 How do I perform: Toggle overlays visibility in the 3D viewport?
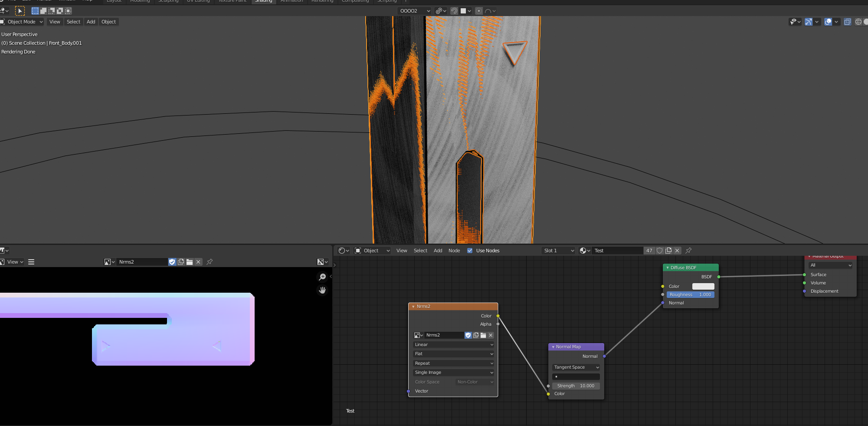(x=827, y=22)
